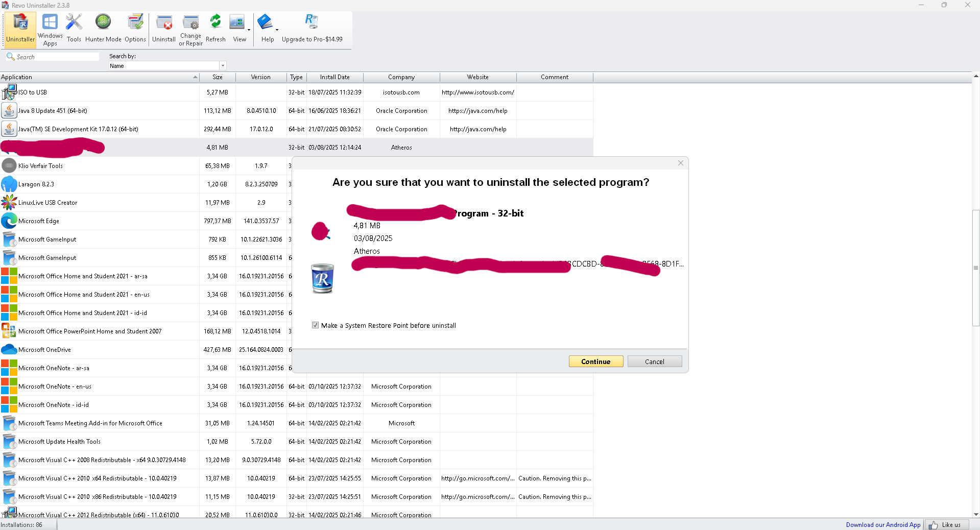Select the Microsoft Edge icon

(x=9, y=221)
